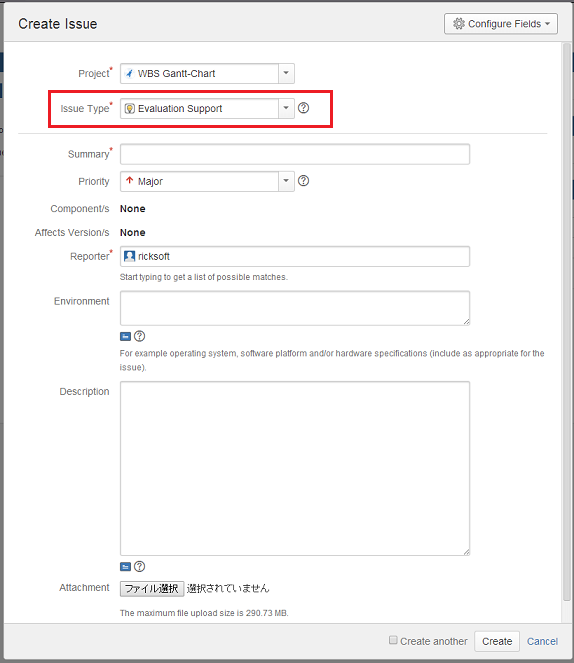The image size is (574, 663).
Task: Click inside the Description text area
Action: pyautogui.click(x=295, y=468)
